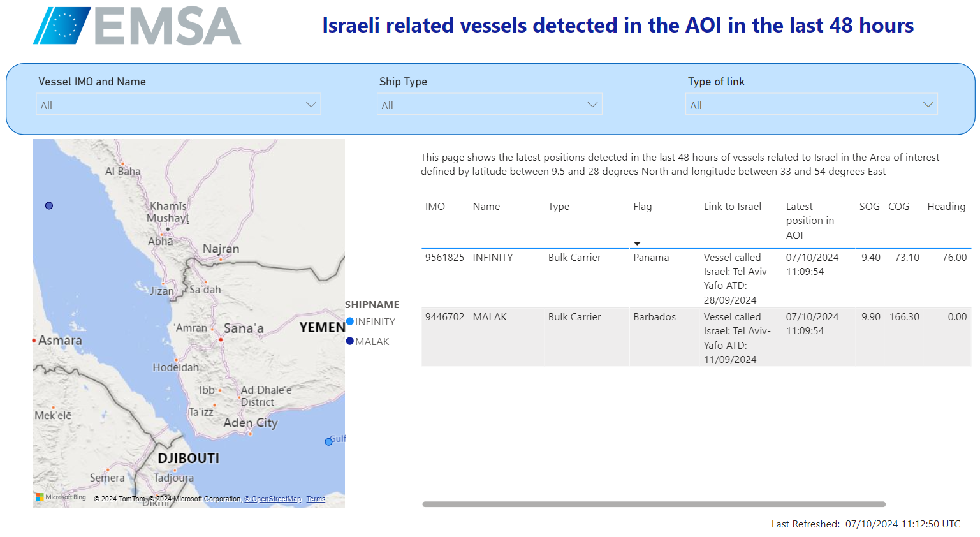Sort table by IMO column header
Viewport: 980px width, 537px height.
(x=435, y=207)
